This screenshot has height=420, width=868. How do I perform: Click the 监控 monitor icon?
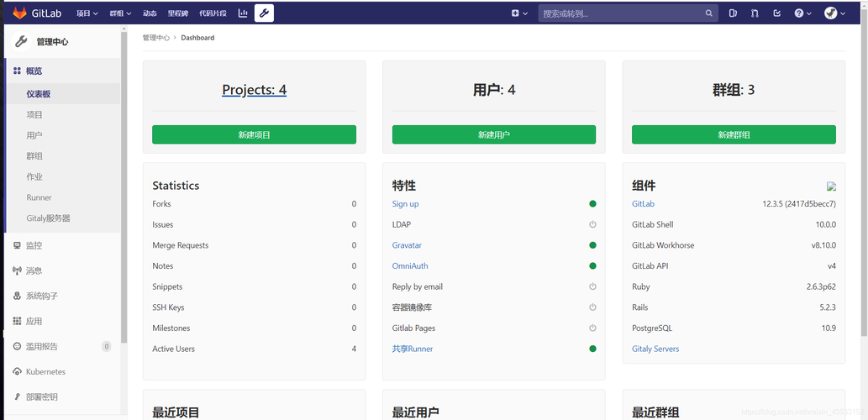point(17,245)
